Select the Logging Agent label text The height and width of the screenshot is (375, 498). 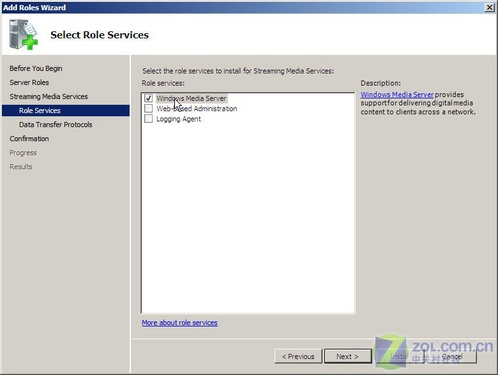click(179, 119)
